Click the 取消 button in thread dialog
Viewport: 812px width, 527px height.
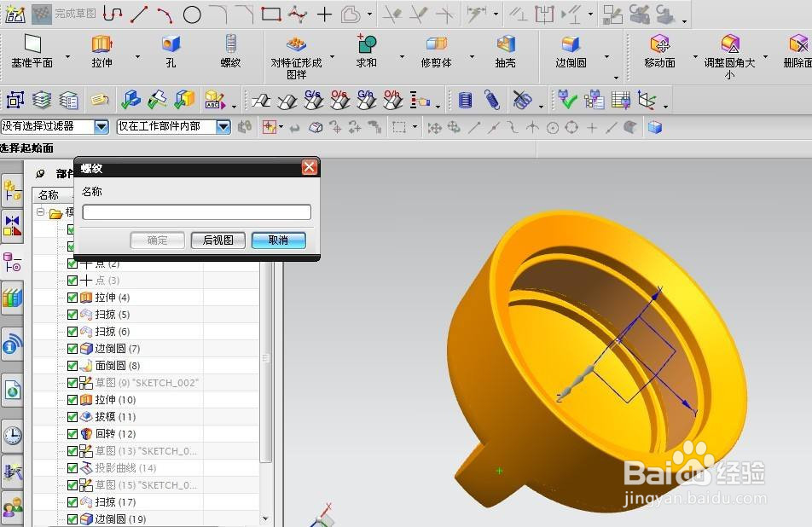[279, 240]
